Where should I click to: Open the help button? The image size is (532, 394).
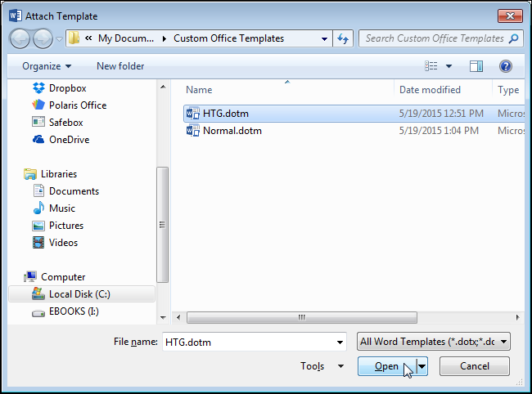(x=506, y=66)
